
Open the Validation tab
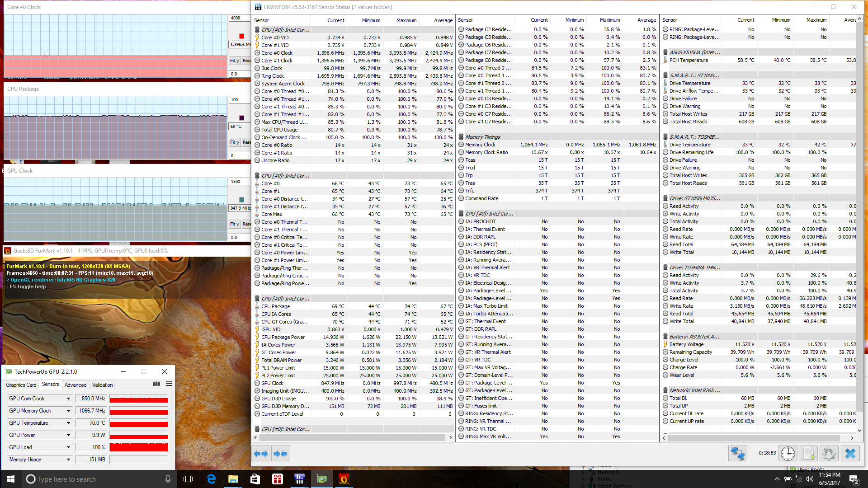click(x=102, y=385)
